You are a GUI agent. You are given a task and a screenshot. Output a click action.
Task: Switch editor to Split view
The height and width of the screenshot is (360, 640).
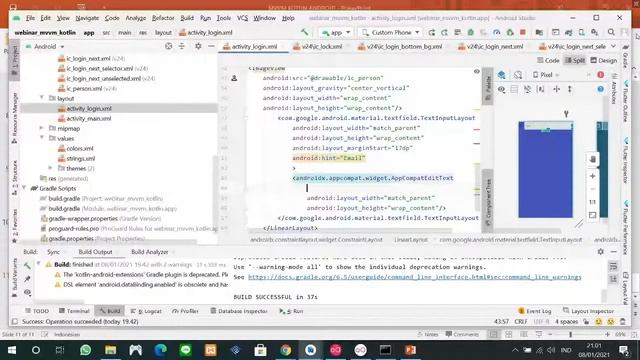coord(575,60)
